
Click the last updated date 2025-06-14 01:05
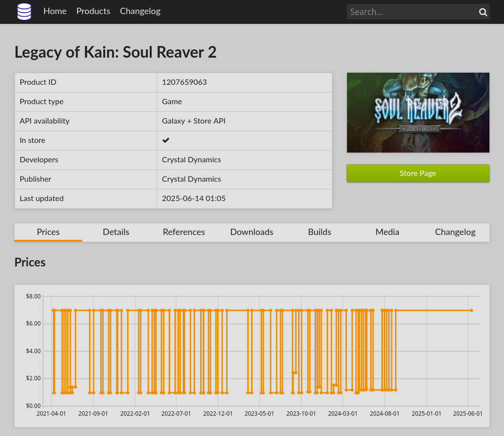coord(193,199)
